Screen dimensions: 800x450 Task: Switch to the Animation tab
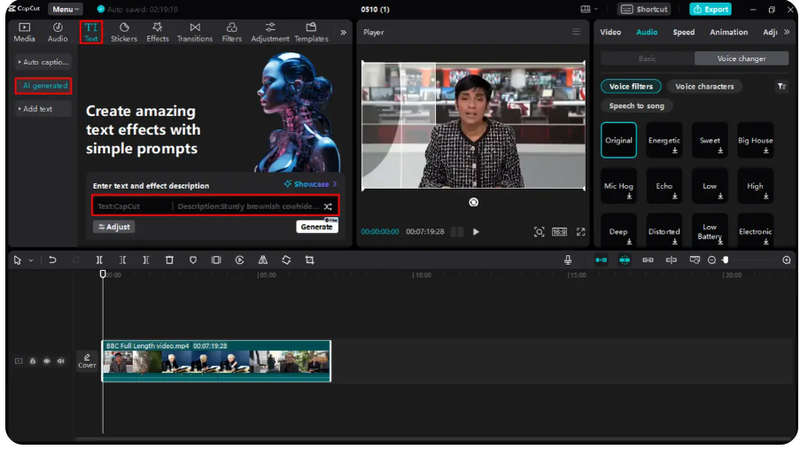click(x=729, y=32)
